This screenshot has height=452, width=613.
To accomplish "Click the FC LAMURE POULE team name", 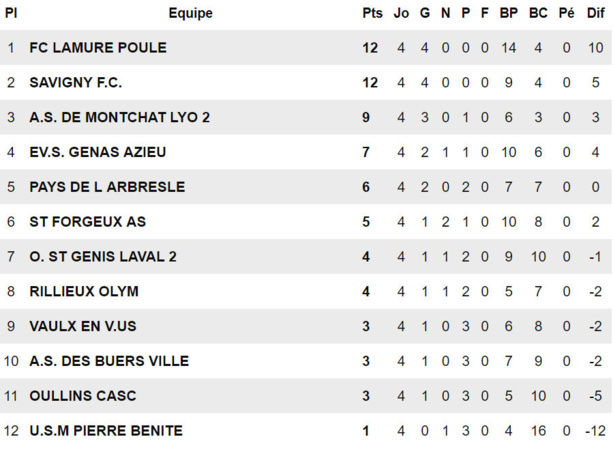I will click(x=98, y=48).
